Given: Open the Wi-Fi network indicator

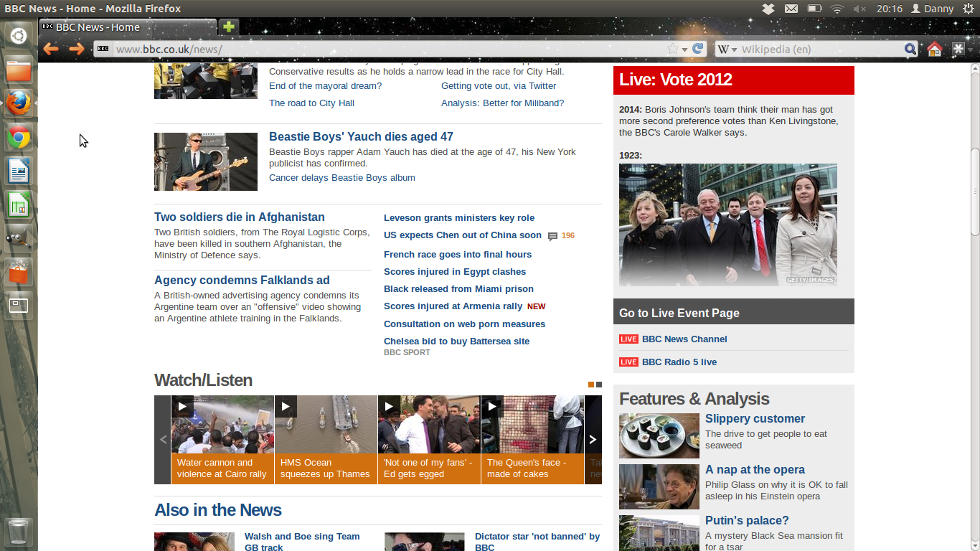Looking at the screenshot, I should 837,9.
